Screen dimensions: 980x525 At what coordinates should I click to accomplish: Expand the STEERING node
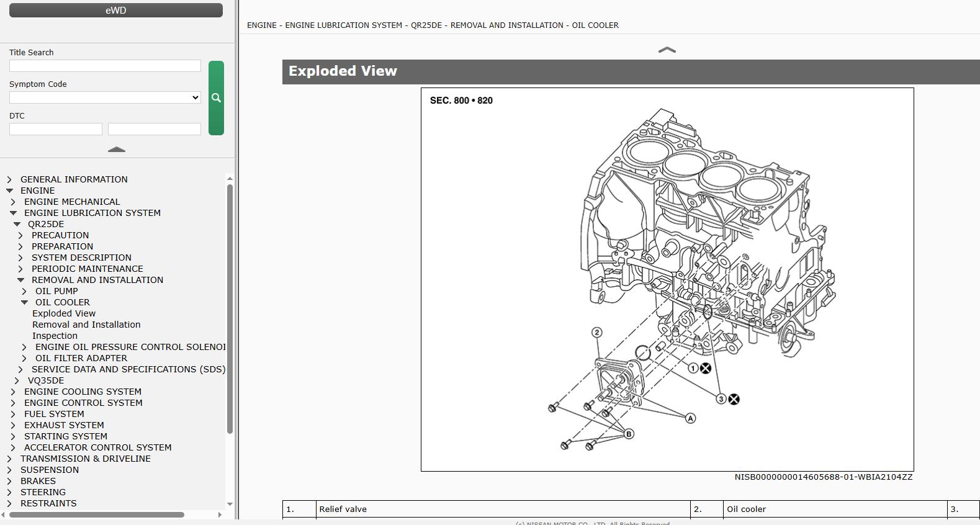click(9, 492)
